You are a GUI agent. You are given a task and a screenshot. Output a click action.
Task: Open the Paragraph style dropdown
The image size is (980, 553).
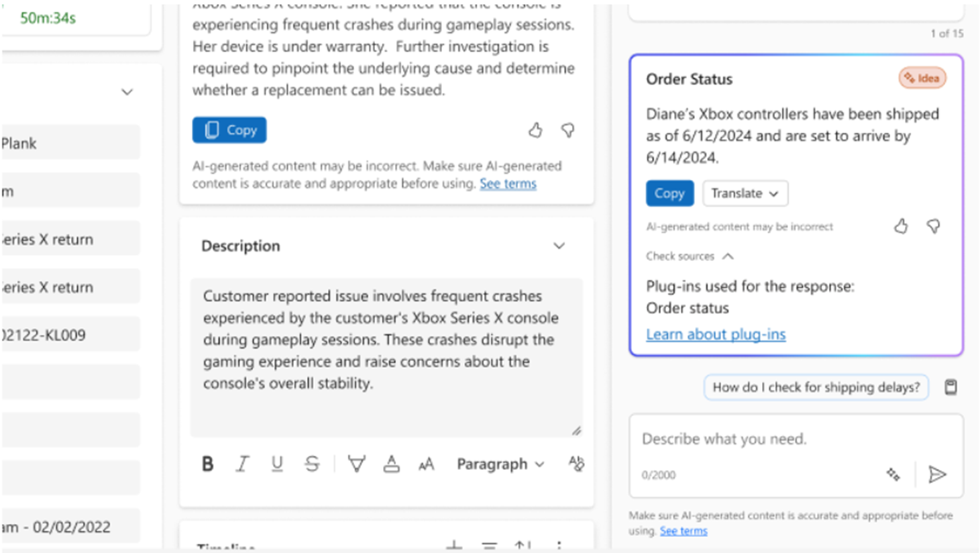[x=499, y=464]
